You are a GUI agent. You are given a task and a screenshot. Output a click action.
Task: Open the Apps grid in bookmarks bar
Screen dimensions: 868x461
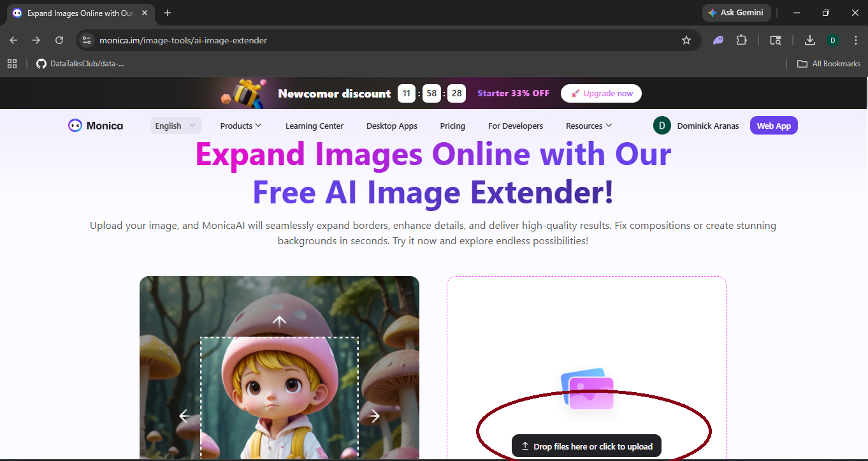tap(12, 64)
